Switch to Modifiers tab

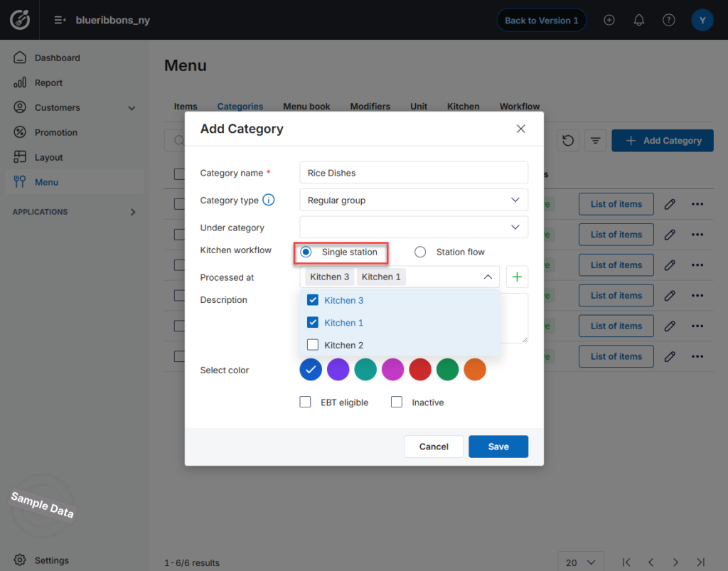coord(370,107)
